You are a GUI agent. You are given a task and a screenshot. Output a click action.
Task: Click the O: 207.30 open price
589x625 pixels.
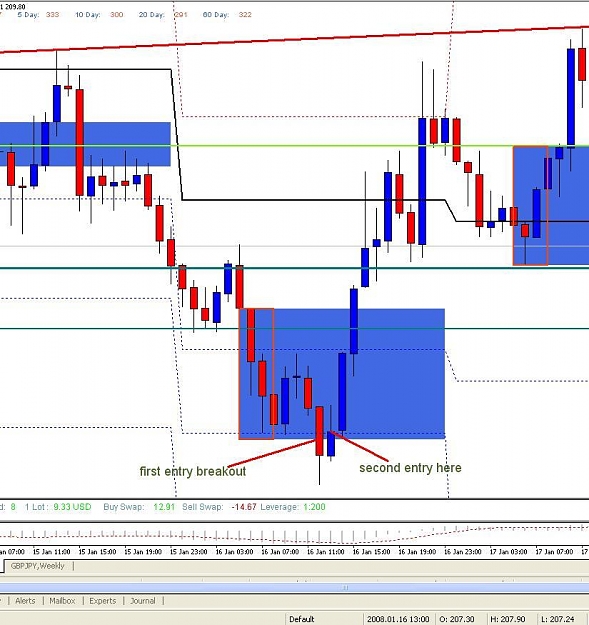coord(457,619)
